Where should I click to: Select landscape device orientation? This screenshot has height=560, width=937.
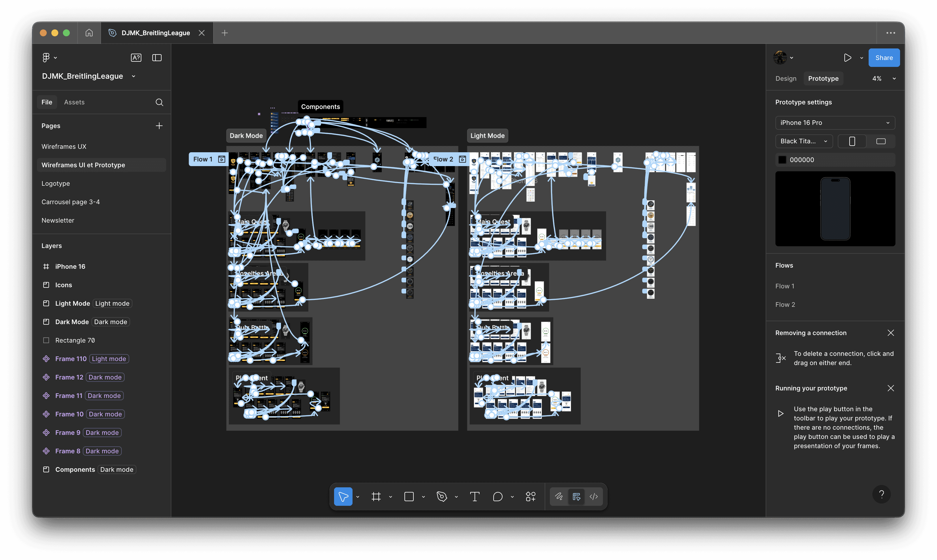pyautogui.click(x=881, y=141)
